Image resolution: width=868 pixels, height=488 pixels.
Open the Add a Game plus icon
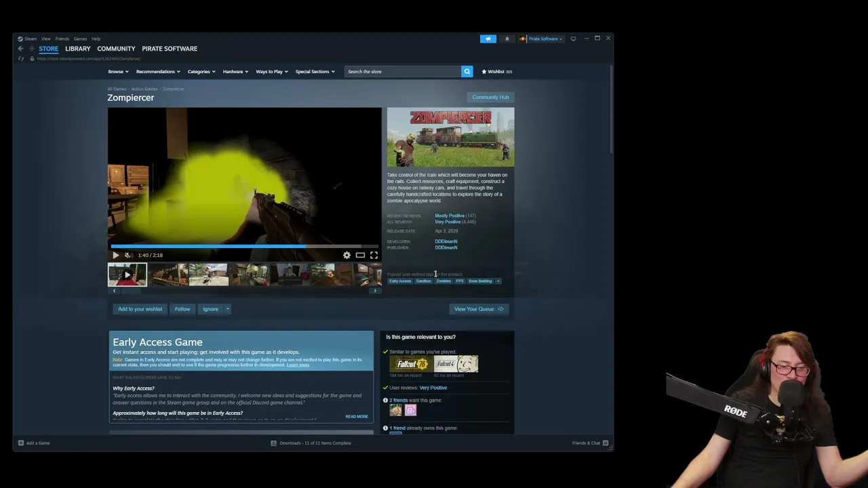21,443
